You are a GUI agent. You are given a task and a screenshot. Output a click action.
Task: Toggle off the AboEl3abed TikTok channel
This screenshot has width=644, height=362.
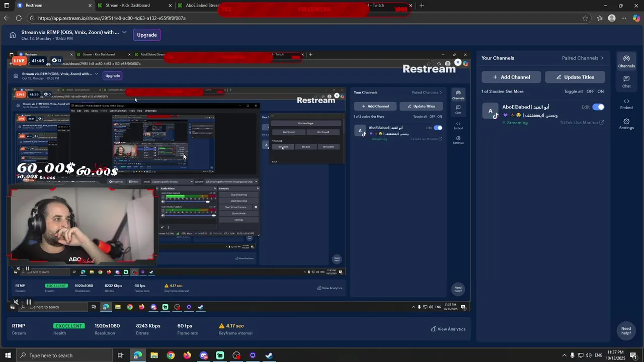point(598,107)
